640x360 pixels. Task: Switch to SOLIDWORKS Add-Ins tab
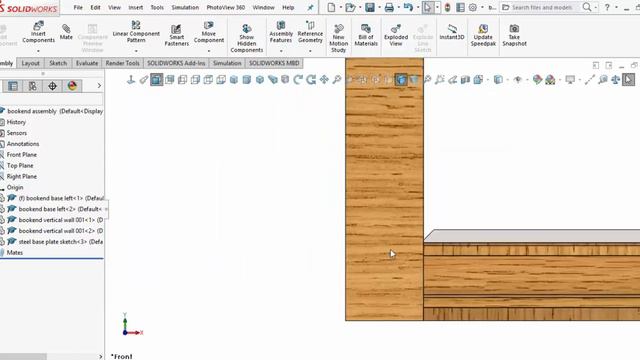(x=176, y=63)
